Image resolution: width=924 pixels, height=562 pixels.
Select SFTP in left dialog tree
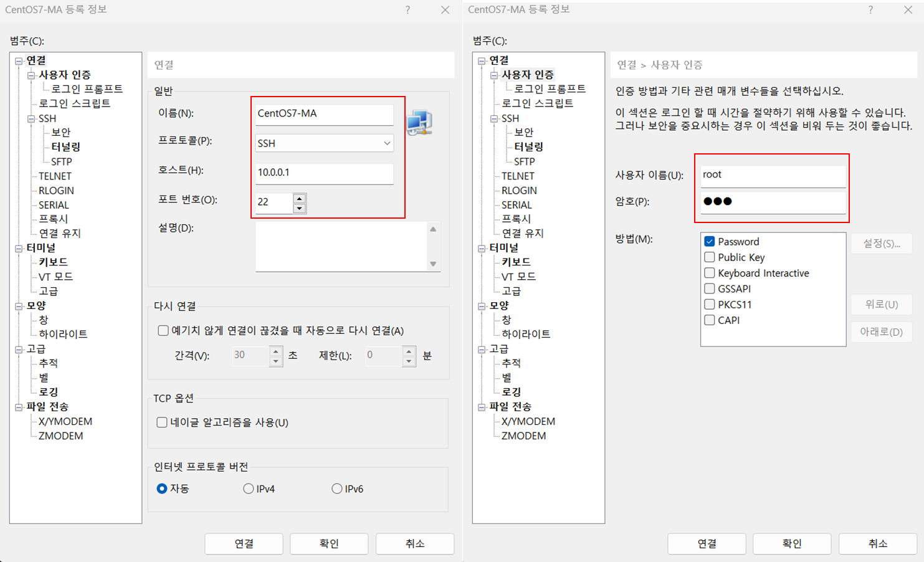click(62, 161)
